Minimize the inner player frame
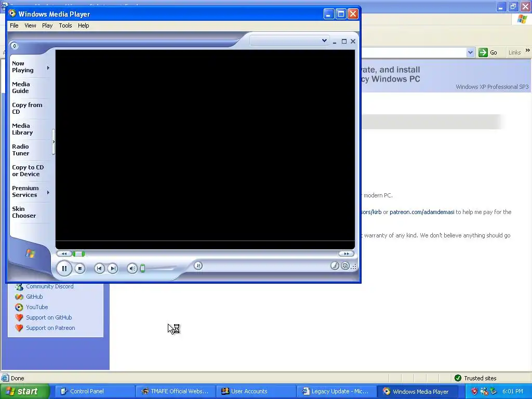 (335, 42)
